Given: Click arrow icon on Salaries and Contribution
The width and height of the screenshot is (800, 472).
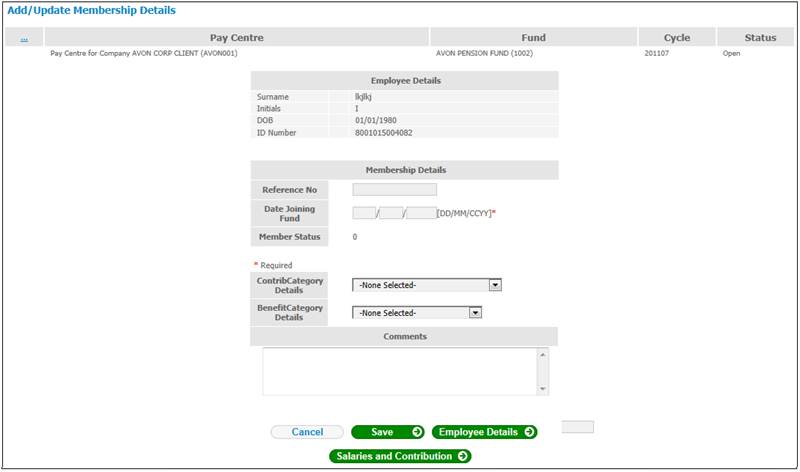Looking at the screenshot, I should tap(462, 456).
